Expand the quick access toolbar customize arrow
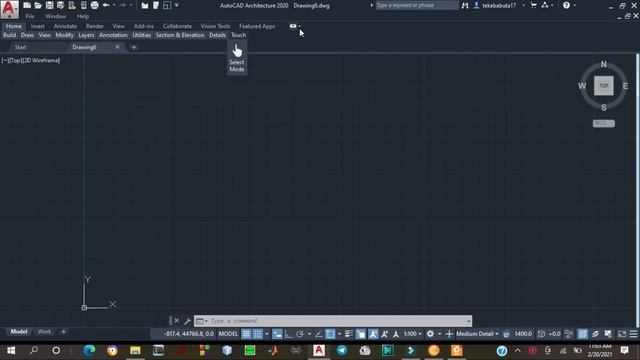640x360 pixels. [177, 5]
